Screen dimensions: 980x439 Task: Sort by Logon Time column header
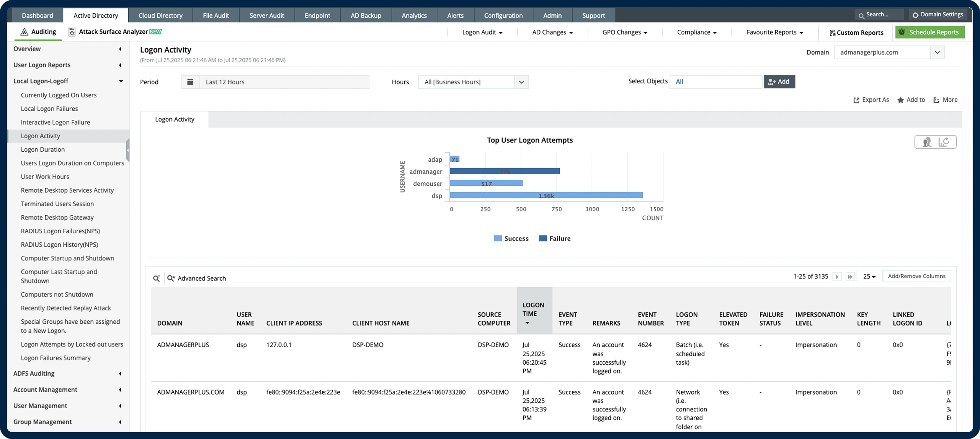[x=534, y=310]
